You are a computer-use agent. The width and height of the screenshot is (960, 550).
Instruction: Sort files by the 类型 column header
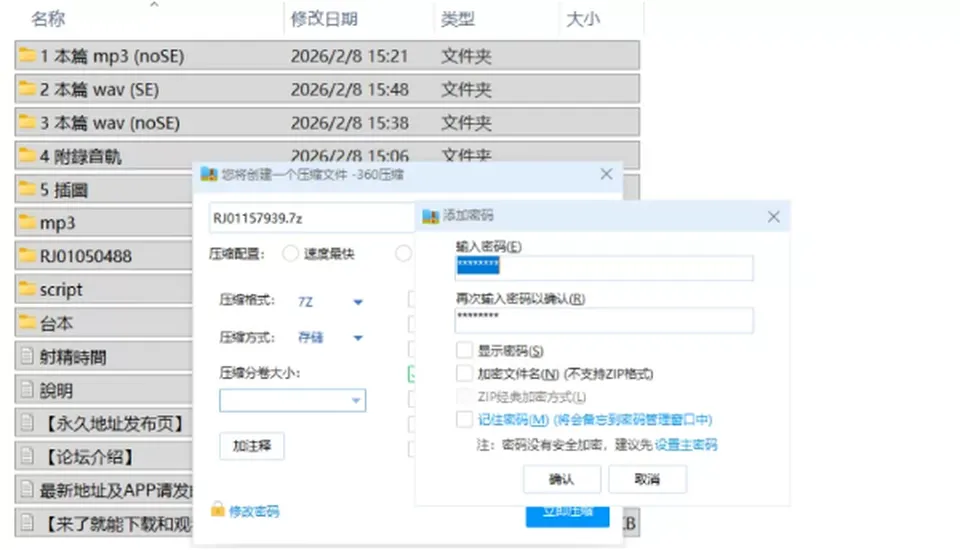[457, 19]
